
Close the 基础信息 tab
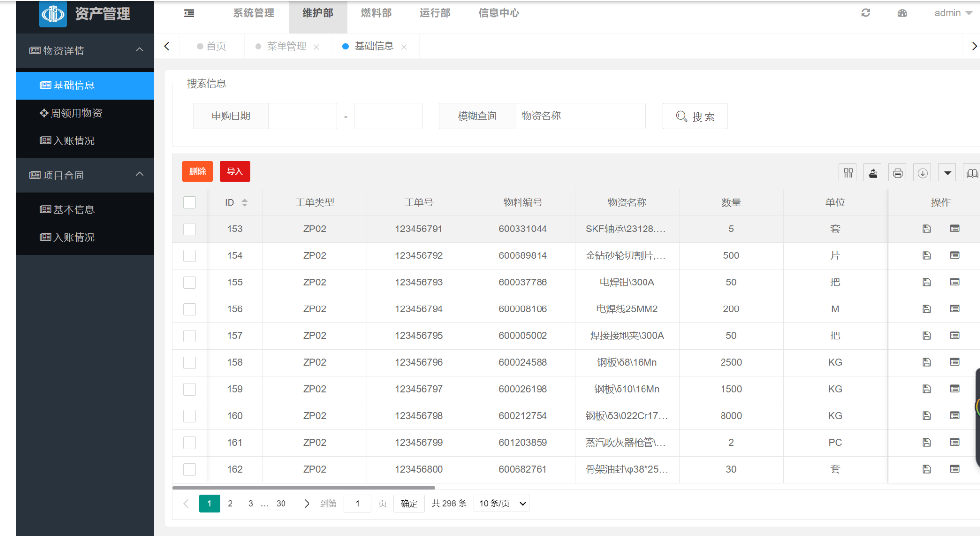(x=404, y=47)
